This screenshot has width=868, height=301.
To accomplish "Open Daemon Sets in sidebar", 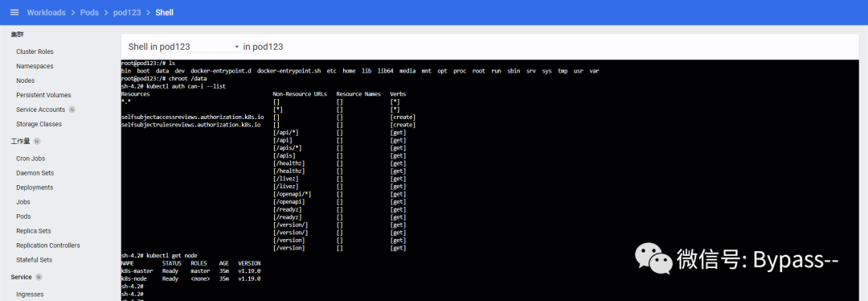I will (x=35, y=173).
